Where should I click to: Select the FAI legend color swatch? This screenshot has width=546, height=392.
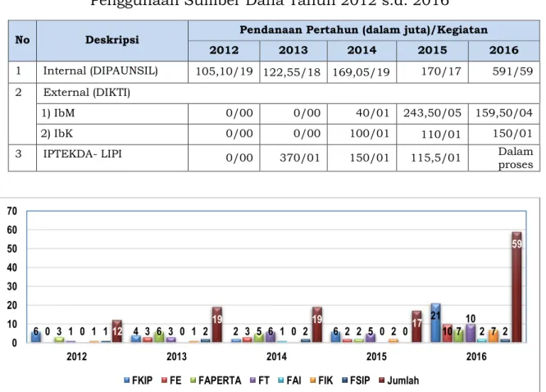coord(280,381)
